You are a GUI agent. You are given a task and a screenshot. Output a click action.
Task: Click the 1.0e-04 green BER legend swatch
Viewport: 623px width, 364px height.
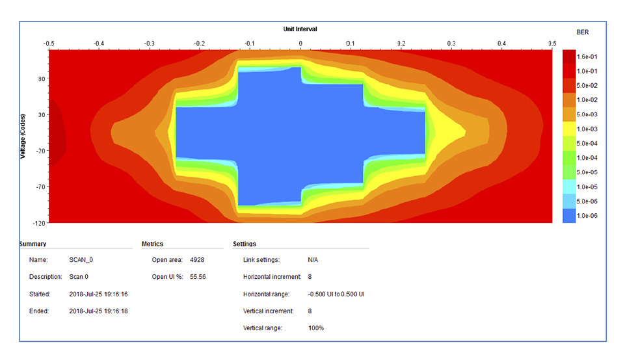pyautogui.click(x=568, y=158)
